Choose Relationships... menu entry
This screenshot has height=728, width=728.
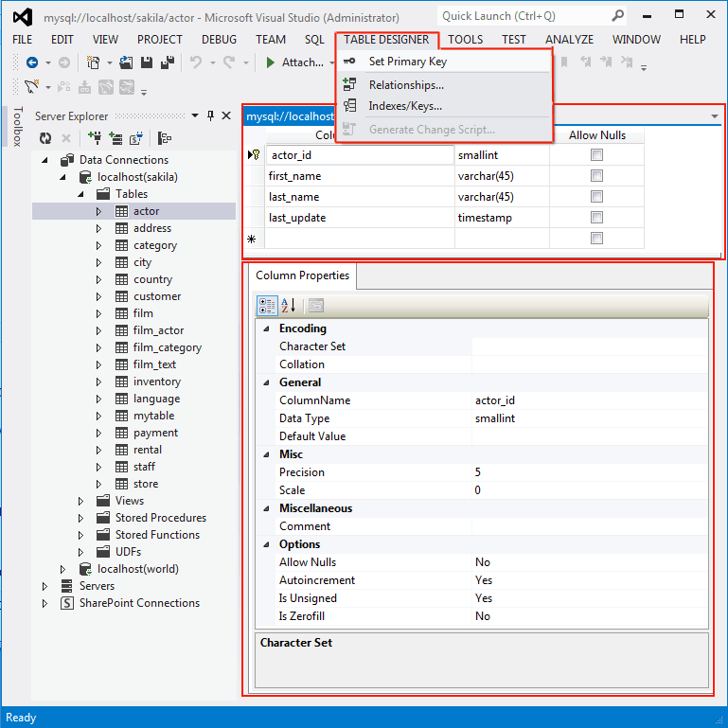[x=445, y=85]
